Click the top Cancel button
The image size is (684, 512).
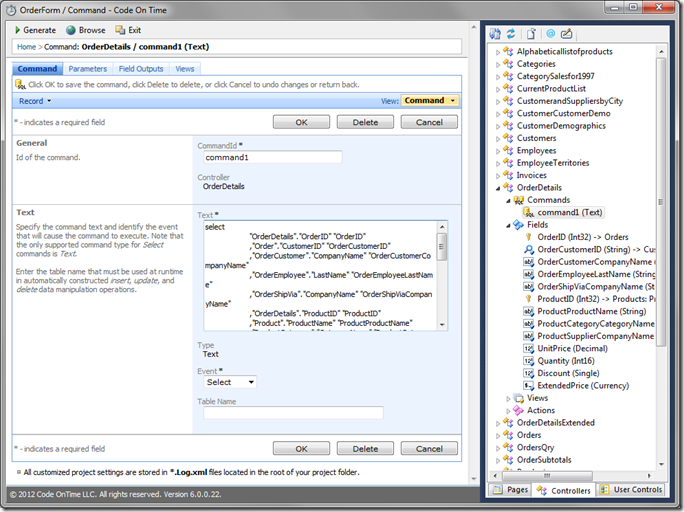(429, 122)
